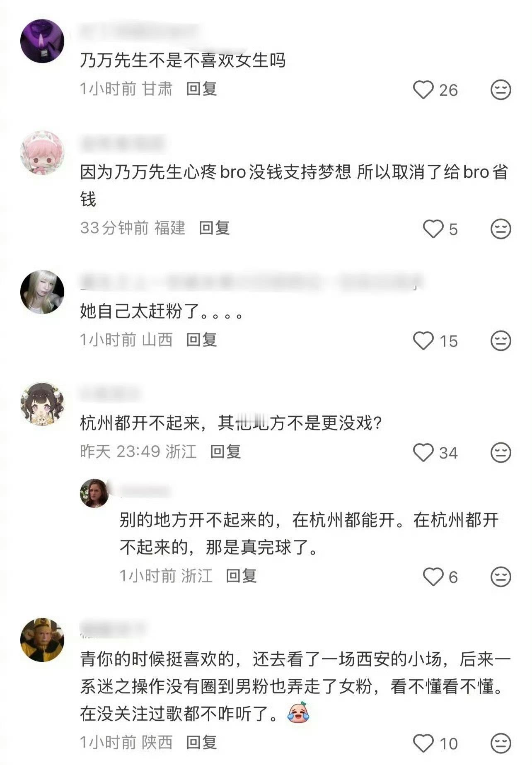532x765 pixels.
Task: Reply to the Gansu commenter
Action: [201, 89]
